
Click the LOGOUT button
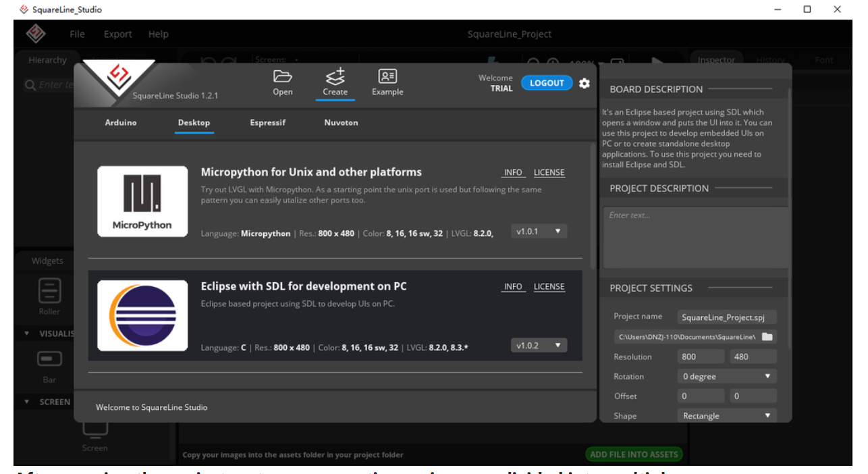click(x=547, y=83)
